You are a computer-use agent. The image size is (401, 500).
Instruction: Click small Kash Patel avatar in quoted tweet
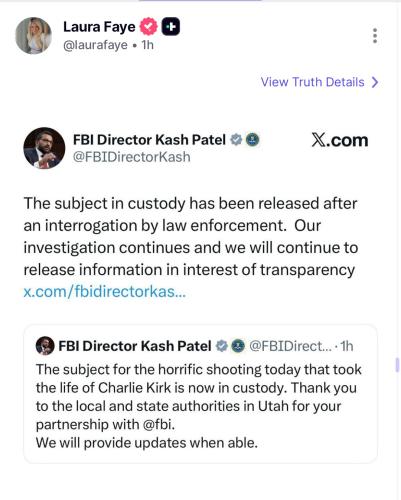tap(45, 346)
